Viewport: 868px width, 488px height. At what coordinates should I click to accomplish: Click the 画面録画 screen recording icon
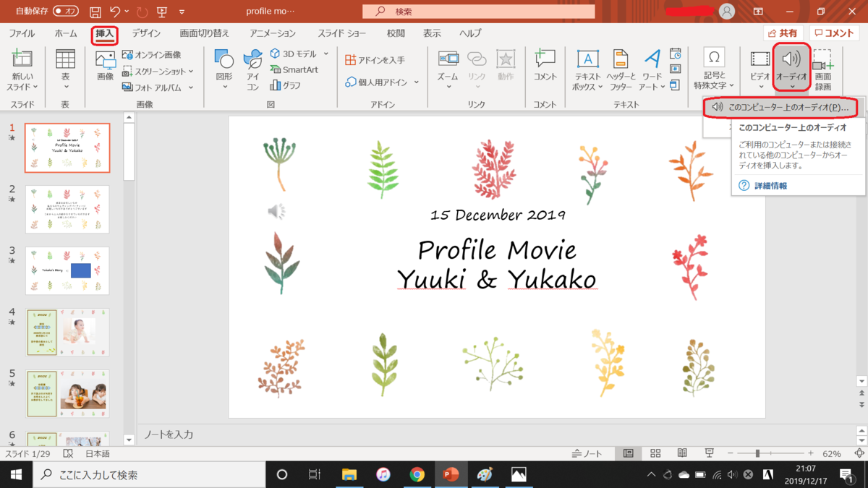click(x=823, y=69)
